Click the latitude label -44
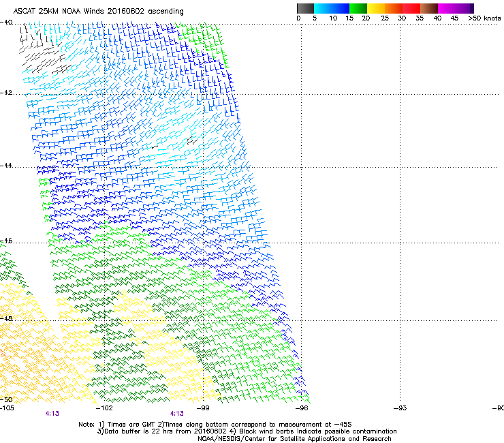This screenshot has width=504, height=443. point(6,166)
